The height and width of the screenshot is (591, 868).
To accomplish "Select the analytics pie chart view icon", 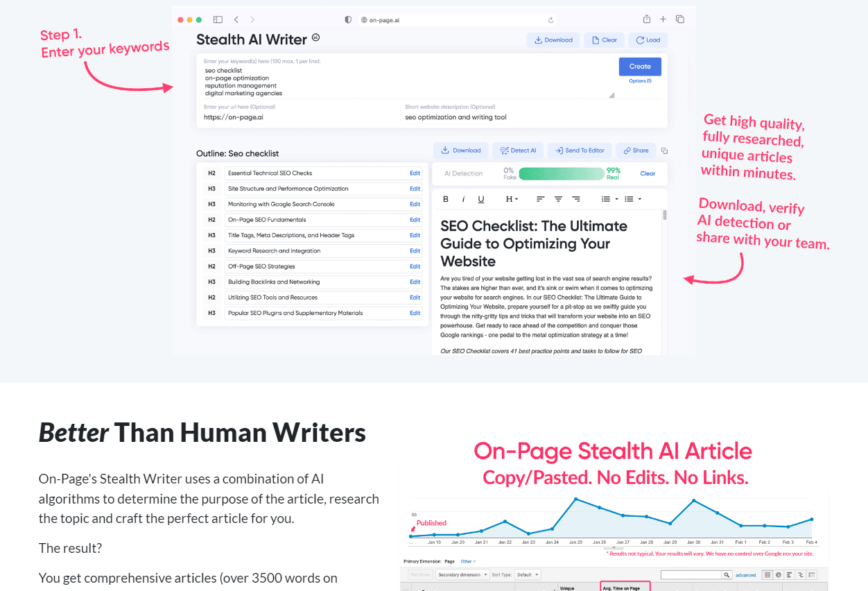I will [x=779, y=574].
